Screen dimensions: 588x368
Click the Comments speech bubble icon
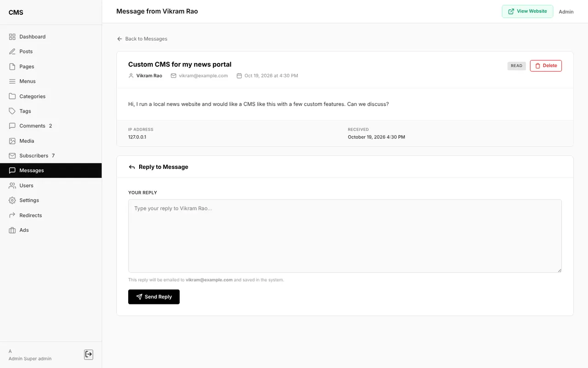[x=12, y=126]
